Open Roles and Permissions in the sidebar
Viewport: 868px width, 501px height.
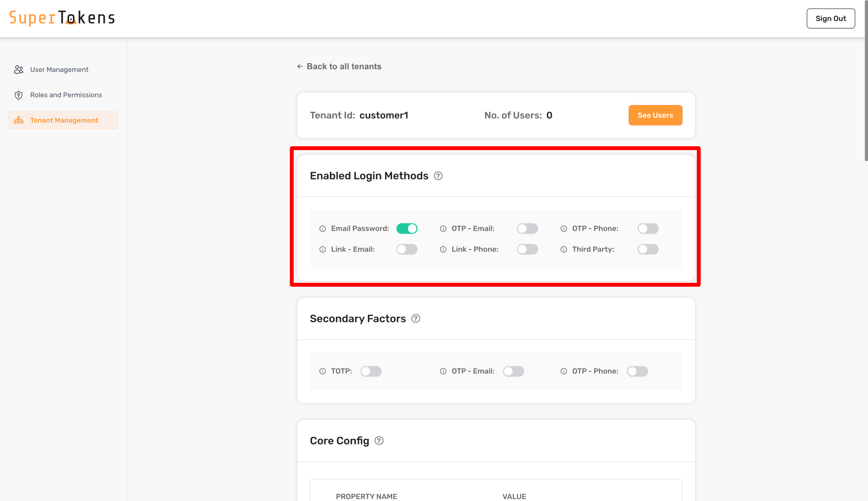tap(66, 95)
